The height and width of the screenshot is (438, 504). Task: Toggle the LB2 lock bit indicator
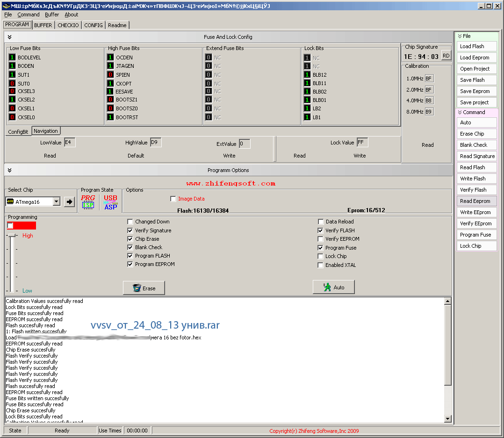pyautogui.click(x=307, y=108)
